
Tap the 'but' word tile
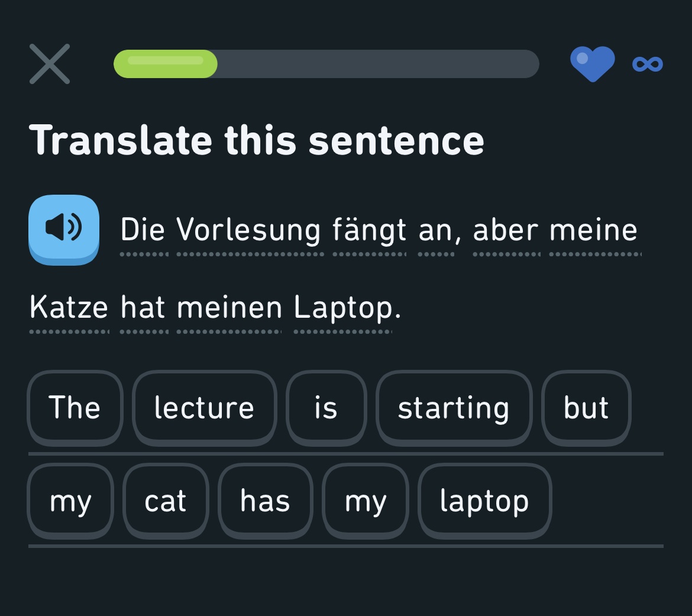[586, 408]
